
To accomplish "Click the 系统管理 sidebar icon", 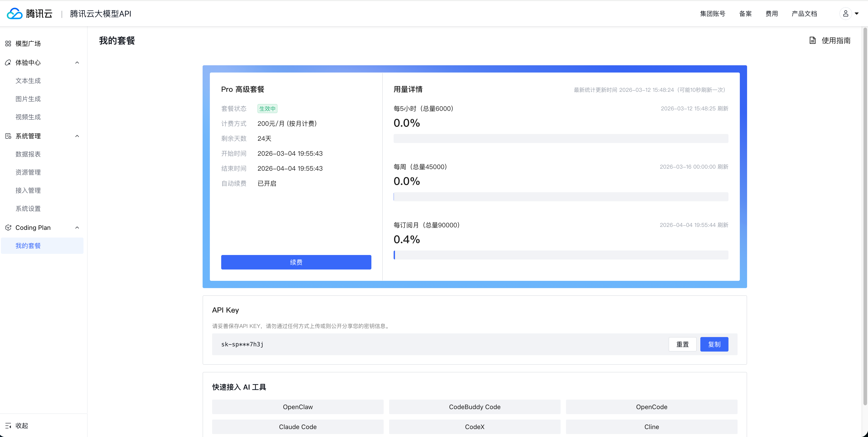I will tap(8, 136).
